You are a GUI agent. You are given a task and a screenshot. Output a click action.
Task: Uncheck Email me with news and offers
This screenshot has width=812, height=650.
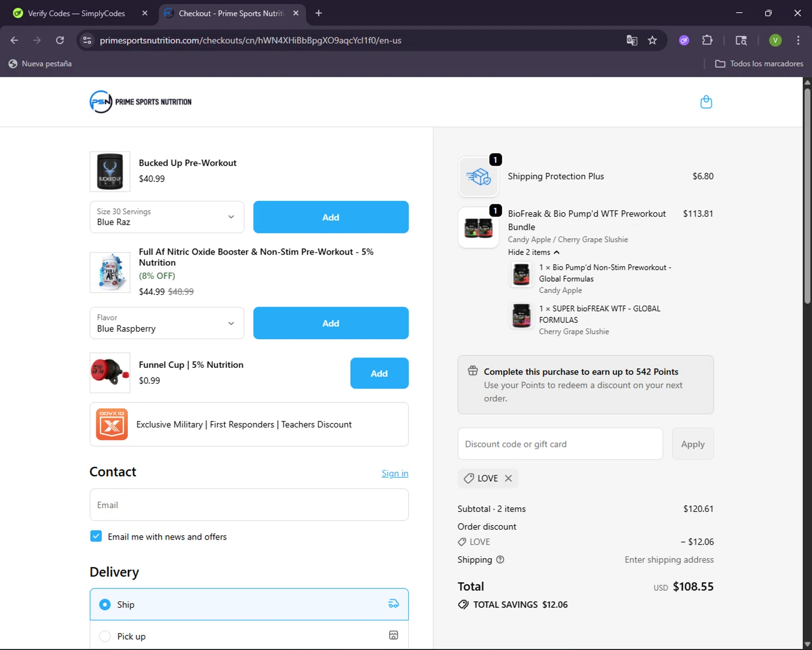(96, 536)
